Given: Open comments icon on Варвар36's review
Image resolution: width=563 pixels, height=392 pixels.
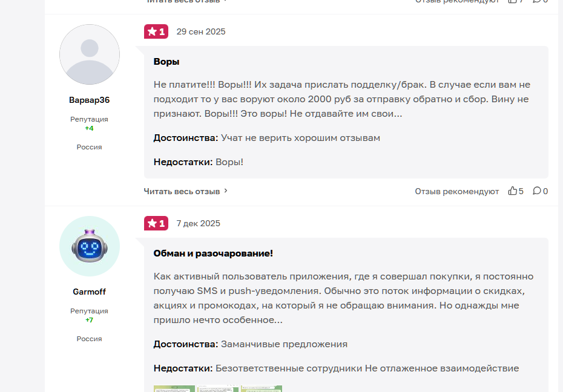Looking at the screenshot, I should pos(537,191).
